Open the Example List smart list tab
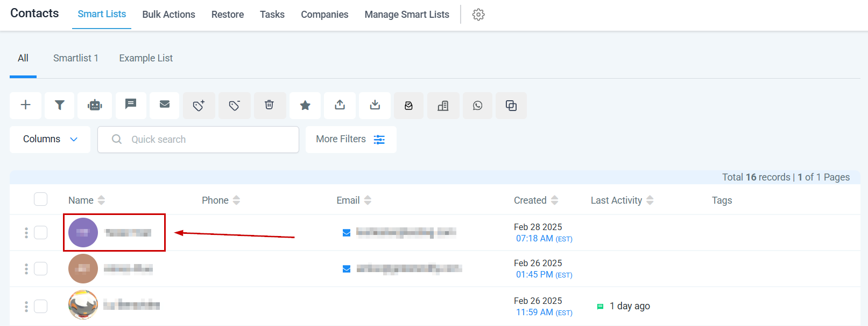The width and height of the screenshot is (868, 326). (146, 58)
